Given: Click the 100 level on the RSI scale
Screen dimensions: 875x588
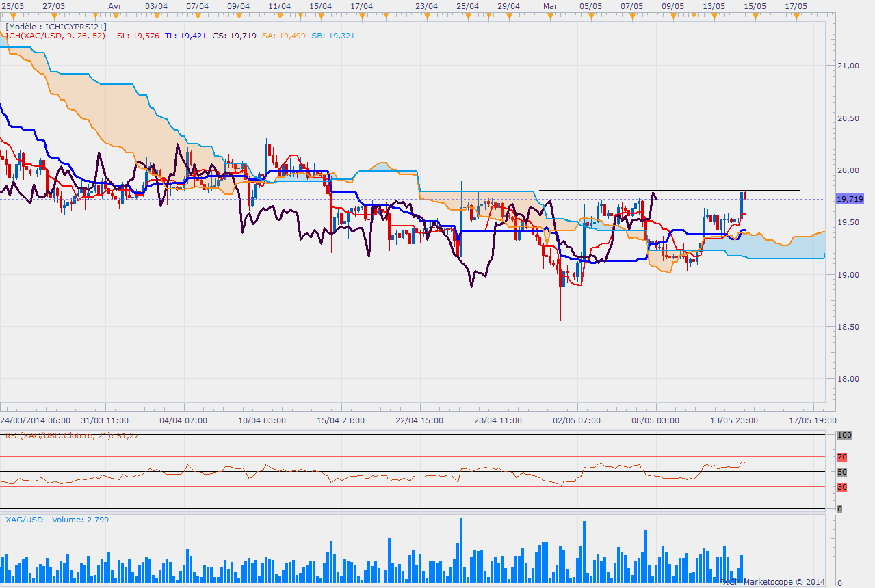Looking at the screenshot, I should tap(844, 435).
